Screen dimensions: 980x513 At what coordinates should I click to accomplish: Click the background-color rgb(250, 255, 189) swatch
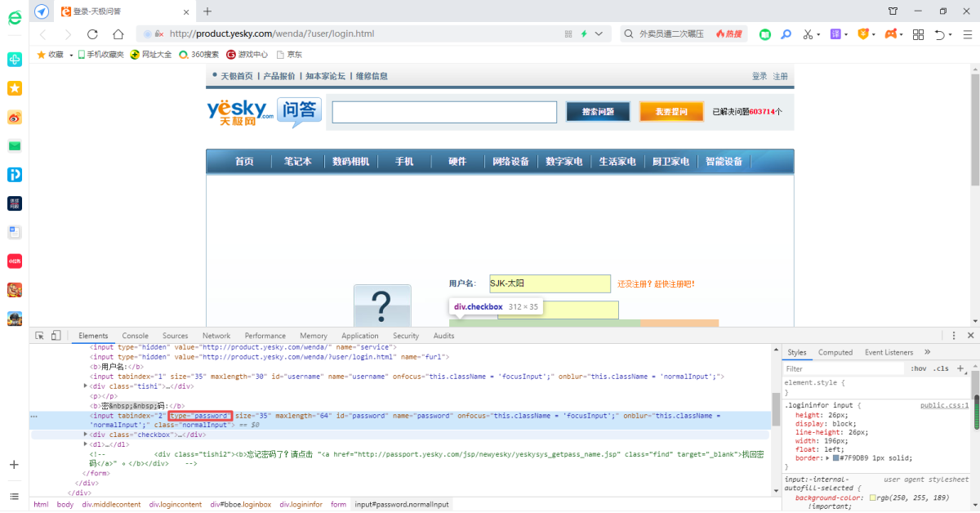click(873, 497)
